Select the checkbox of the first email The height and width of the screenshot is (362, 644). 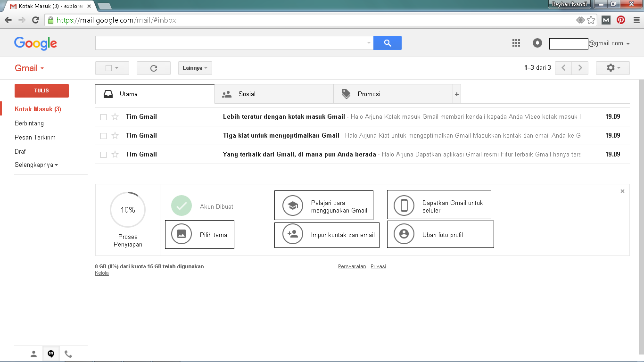click(104, 116)
